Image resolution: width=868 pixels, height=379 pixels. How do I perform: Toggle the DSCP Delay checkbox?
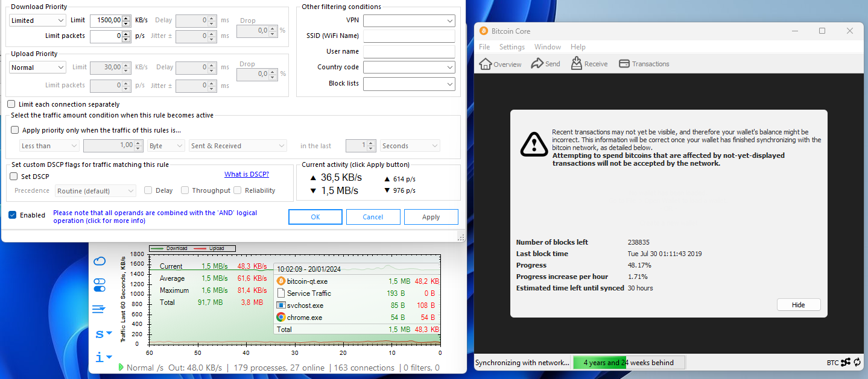[x=148, y=190]
